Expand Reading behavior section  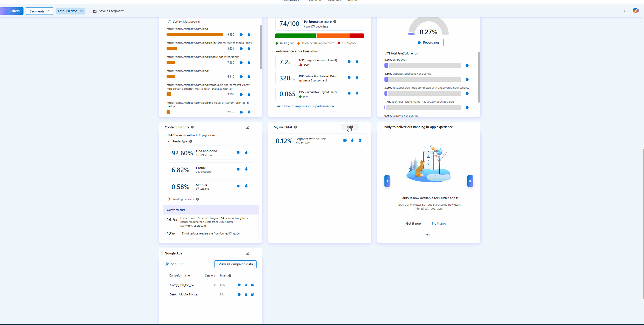169,199
